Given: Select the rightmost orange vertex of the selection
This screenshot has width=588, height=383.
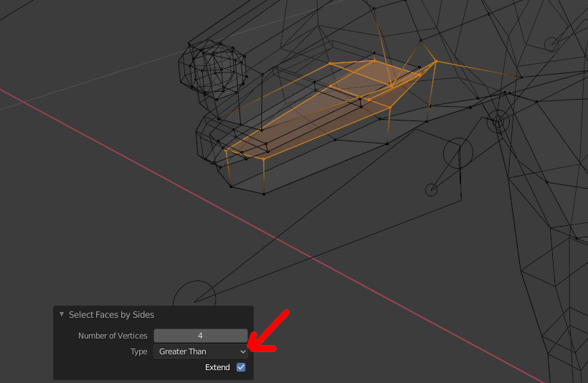Looking at the screenshot, I should coord(435,62).
